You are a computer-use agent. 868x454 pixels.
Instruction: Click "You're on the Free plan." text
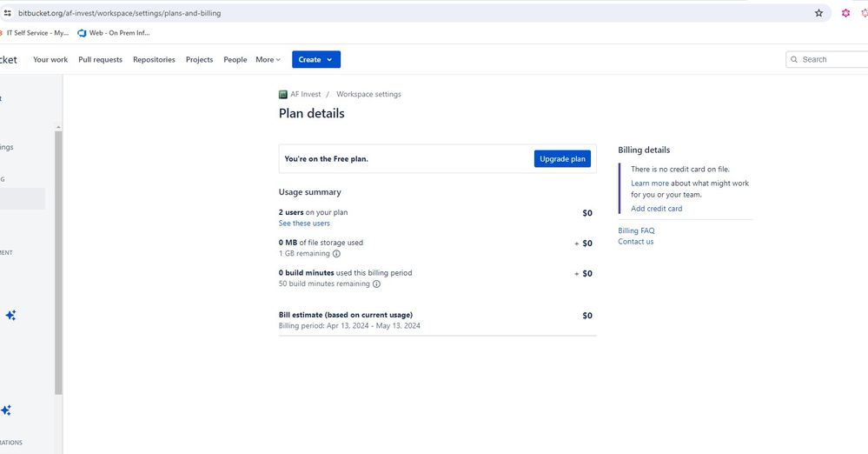pos(326,159)
